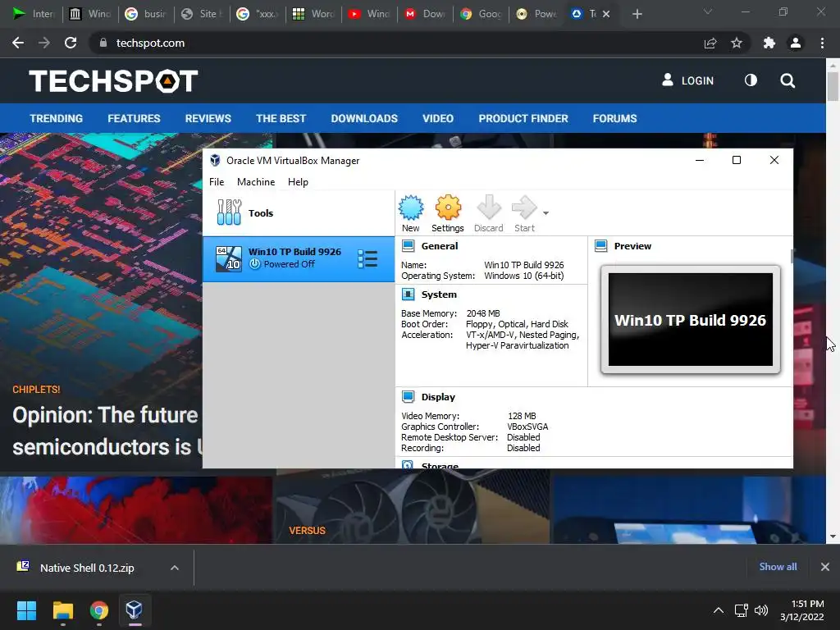
Task: Click the LOGIN link on TechSpot
Action: pos(688,80)
